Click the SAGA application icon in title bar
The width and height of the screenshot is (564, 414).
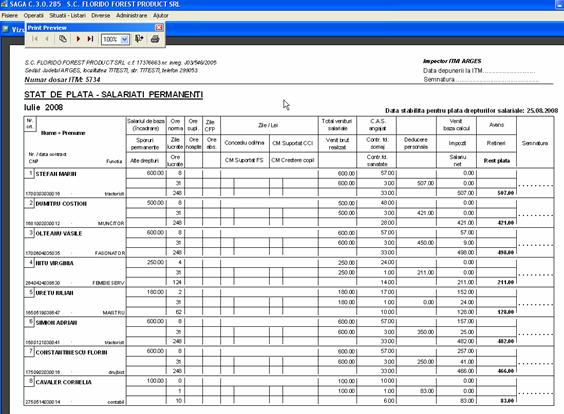pos(4,4)
